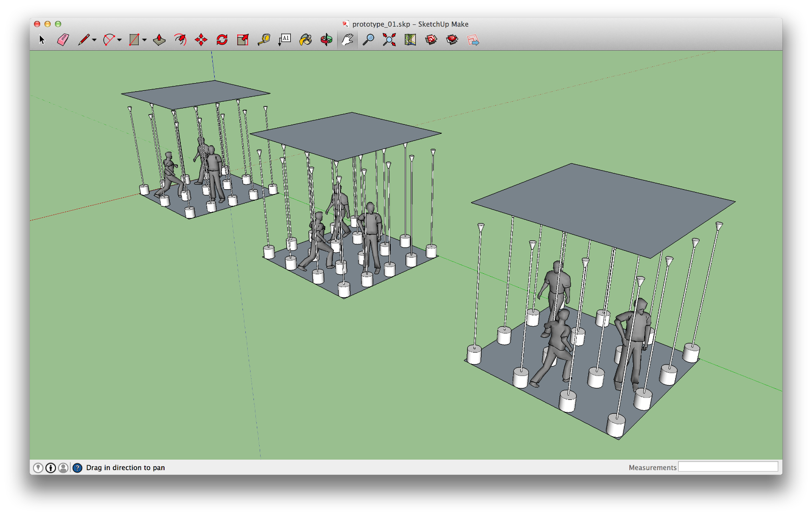Click the user sign-in status icon
This screenshot has width=812, height=516.
coord(63,468)
